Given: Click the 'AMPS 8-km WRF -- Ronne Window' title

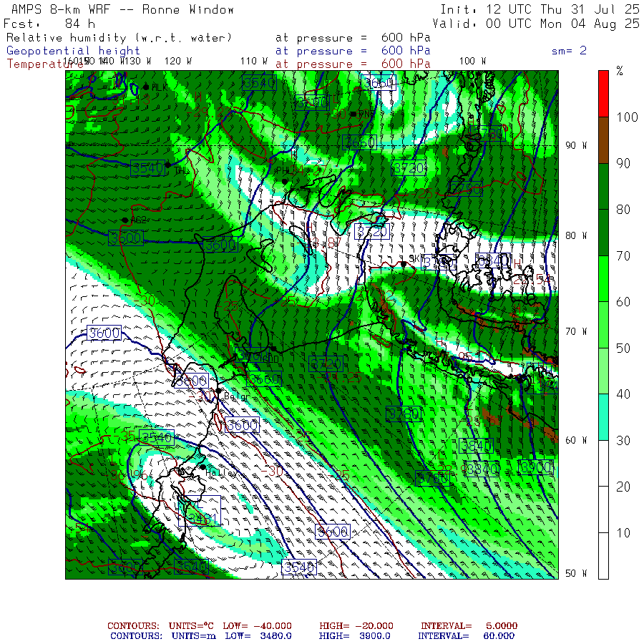Looking at the screenshot, I should (122, 9).
